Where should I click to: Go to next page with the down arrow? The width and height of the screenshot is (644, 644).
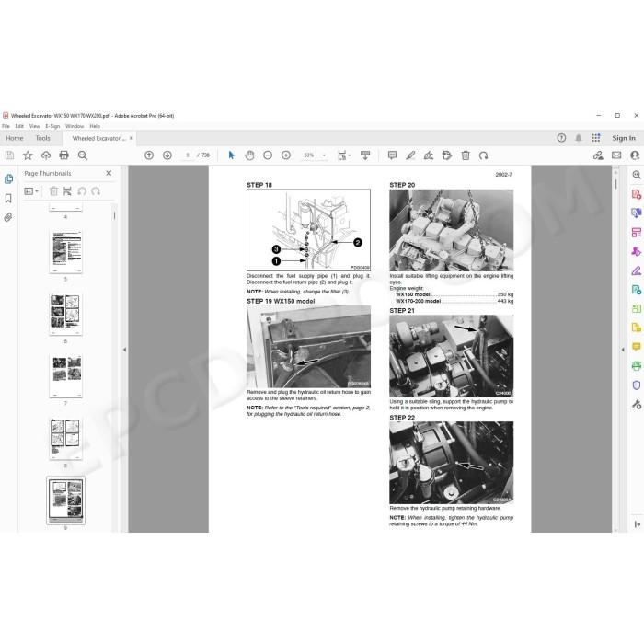coord(167,155)
